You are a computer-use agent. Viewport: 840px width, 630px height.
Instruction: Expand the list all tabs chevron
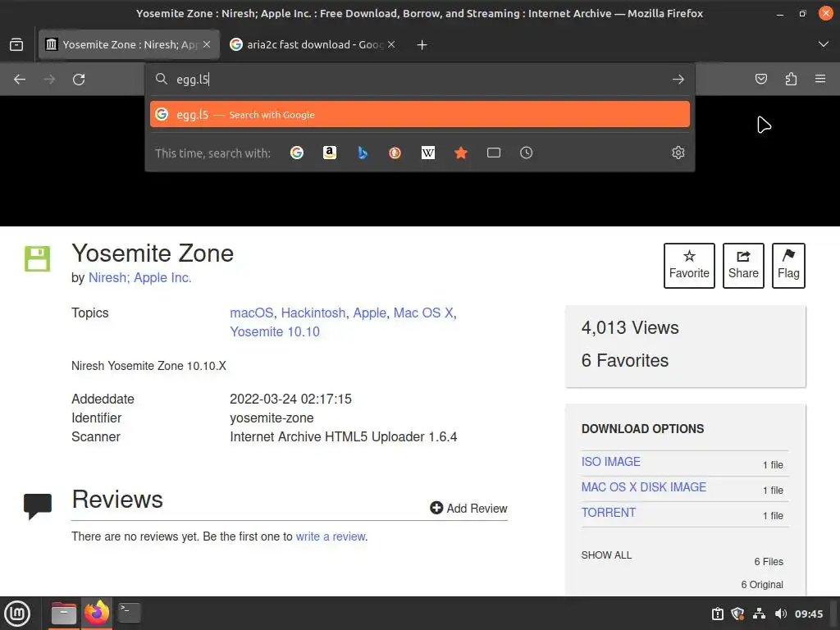(824, 44)
